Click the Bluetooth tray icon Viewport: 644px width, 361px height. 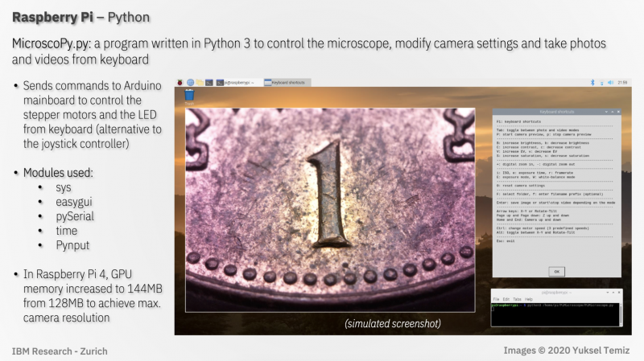592,82
